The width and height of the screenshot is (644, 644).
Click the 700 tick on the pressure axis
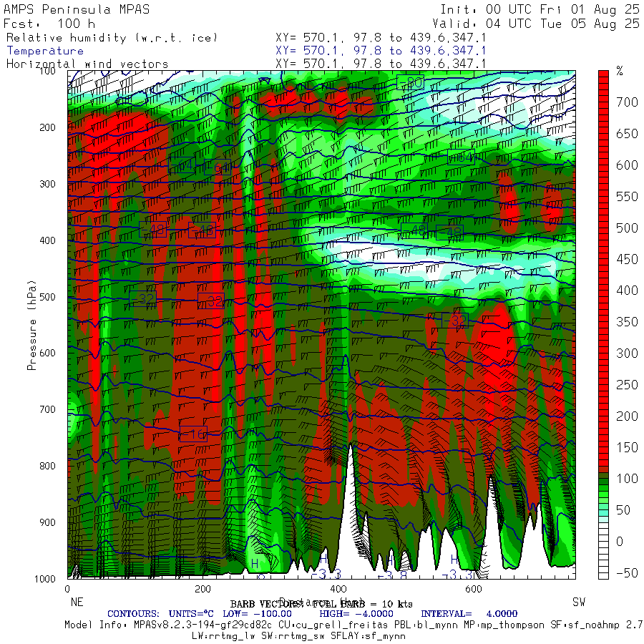tap(47, 409)
